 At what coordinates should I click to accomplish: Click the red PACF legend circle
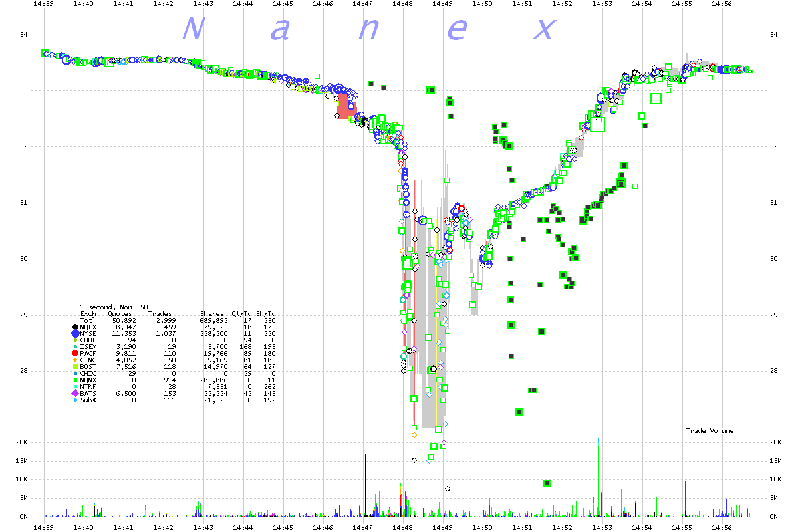tap(75, 353)
